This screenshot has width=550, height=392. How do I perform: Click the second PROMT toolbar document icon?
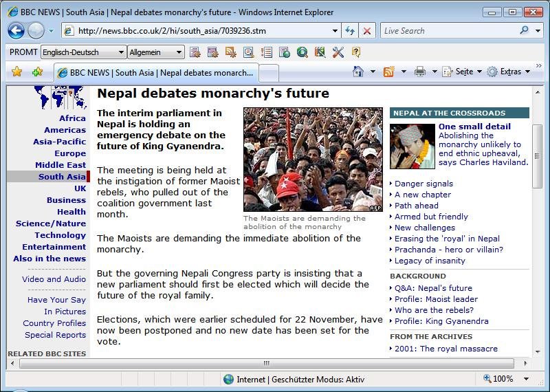click(212, 52)
